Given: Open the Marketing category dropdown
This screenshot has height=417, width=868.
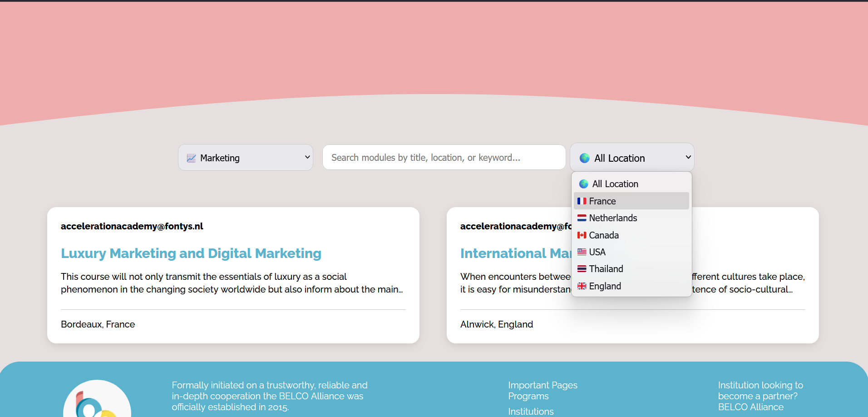Looking at the screenshot, I should pos(246,158).
